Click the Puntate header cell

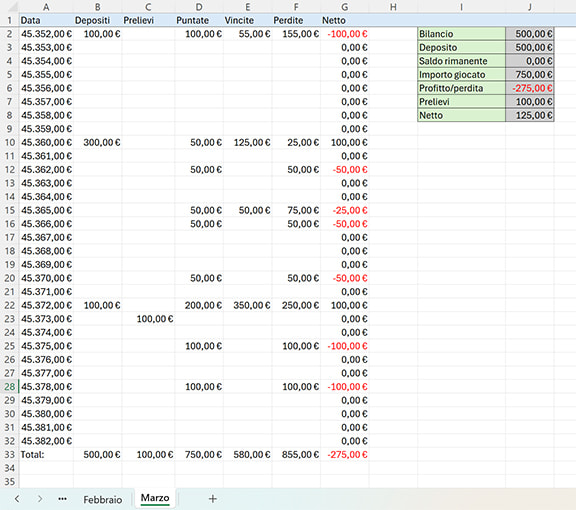pyautogui.click(x=199, y=20)
